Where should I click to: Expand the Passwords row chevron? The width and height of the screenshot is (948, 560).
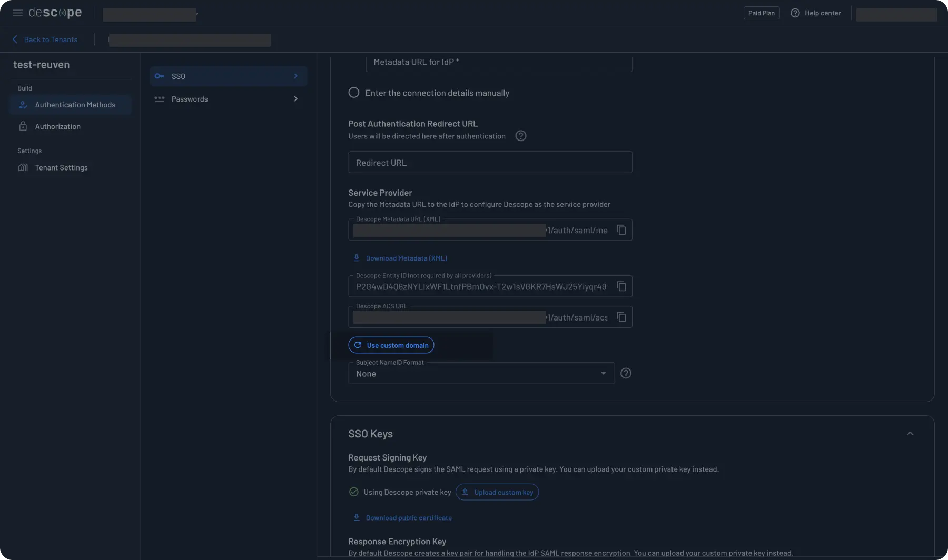pyautogui.click(x=295, y=99)
